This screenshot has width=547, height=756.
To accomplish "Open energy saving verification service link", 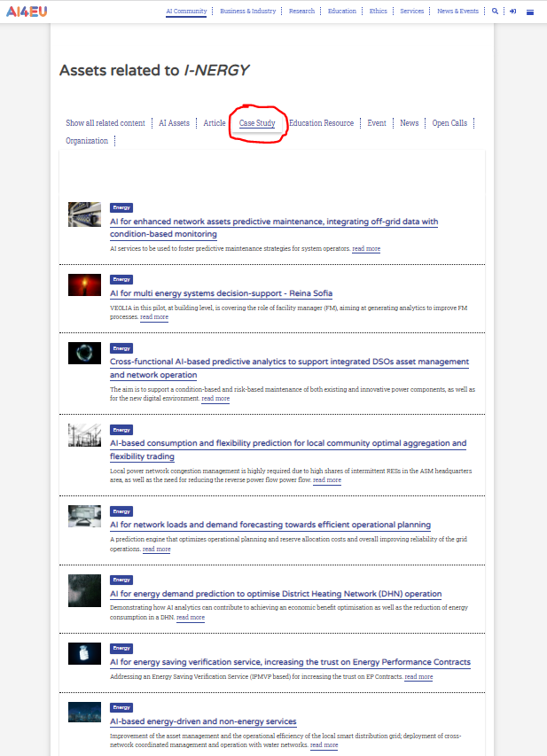I will click(x=291, y=662).
